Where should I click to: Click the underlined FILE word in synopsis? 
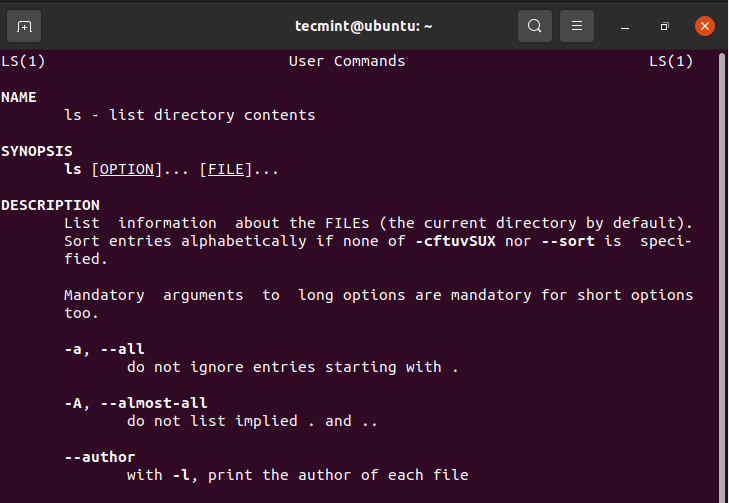click(225, 169)
